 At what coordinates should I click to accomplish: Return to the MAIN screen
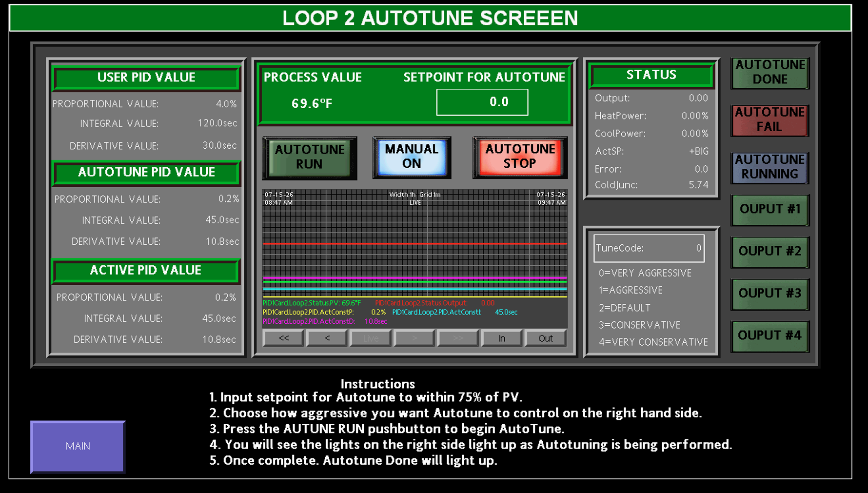(x=78, y=446)
